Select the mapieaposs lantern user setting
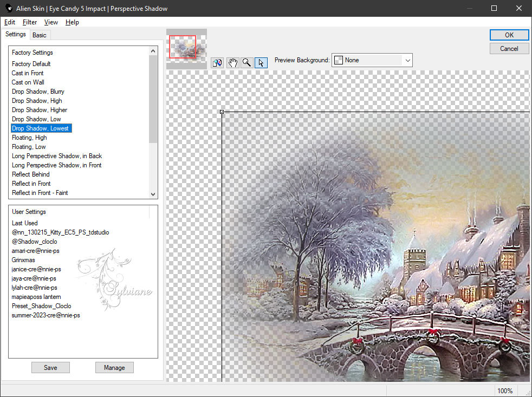 pos(36,297)
